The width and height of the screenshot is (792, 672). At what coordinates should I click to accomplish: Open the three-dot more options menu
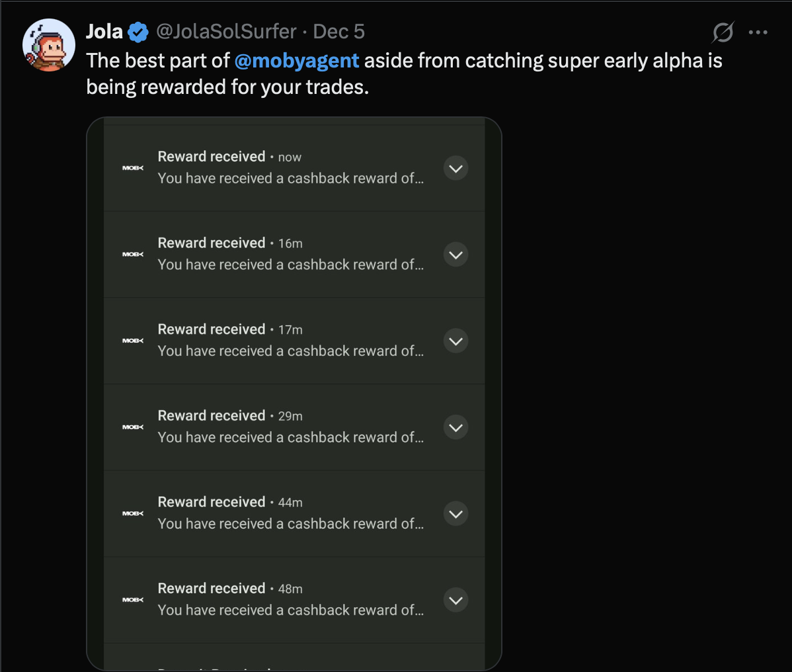click(758, 32)
